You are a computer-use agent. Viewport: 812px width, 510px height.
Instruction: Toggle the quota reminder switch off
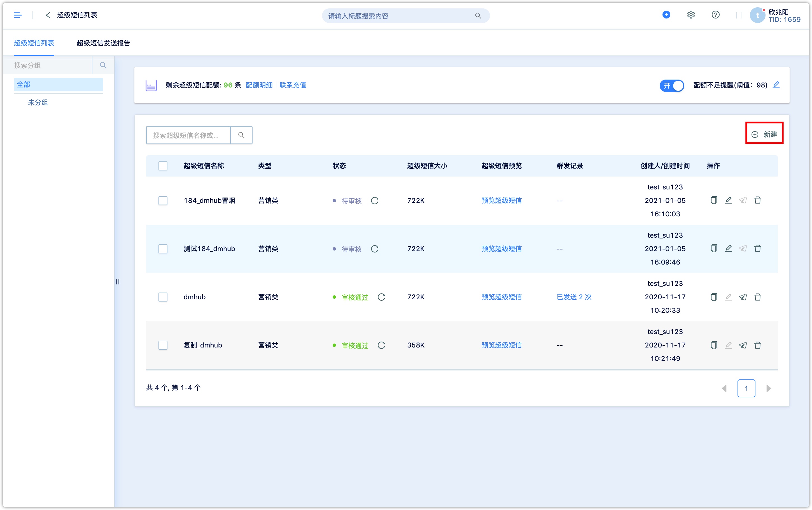click(x=671, y=85)
